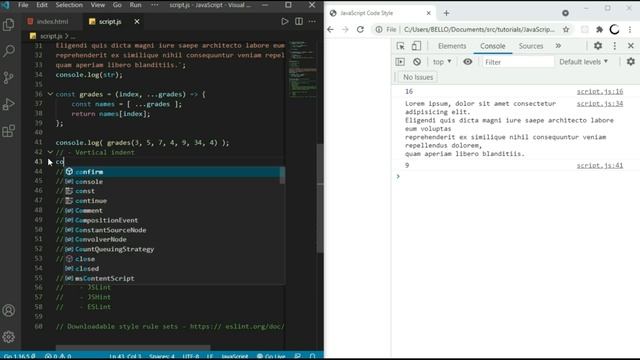Click the console Filter field
This screenshot has width=640, height=360.
[x=518, y=62]
